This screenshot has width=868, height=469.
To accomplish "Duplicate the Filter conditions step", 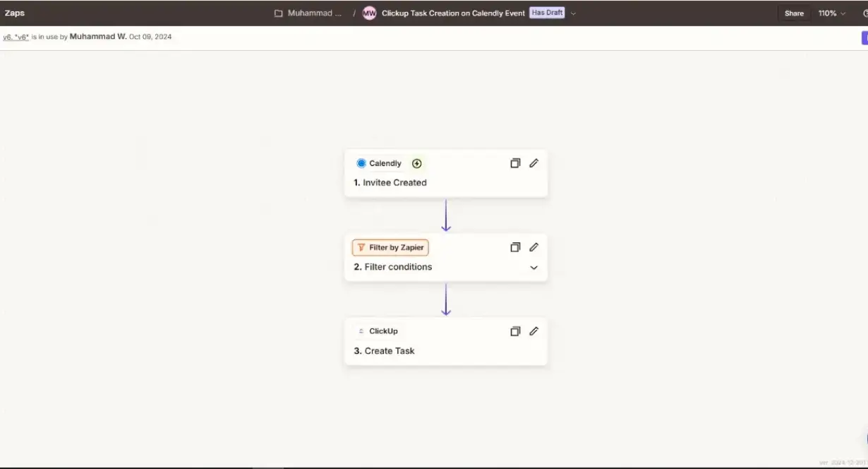I will click(515, 247).
